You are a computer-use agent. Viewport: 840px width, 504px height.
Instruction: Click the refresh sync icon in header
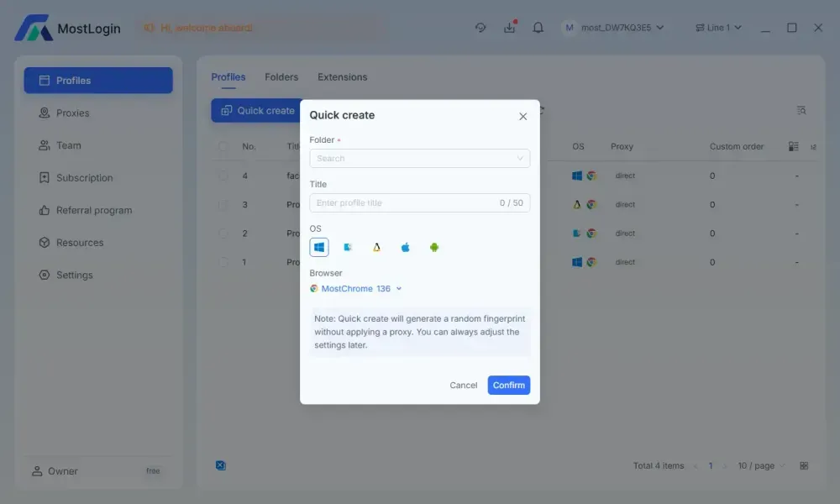[480, 28]
